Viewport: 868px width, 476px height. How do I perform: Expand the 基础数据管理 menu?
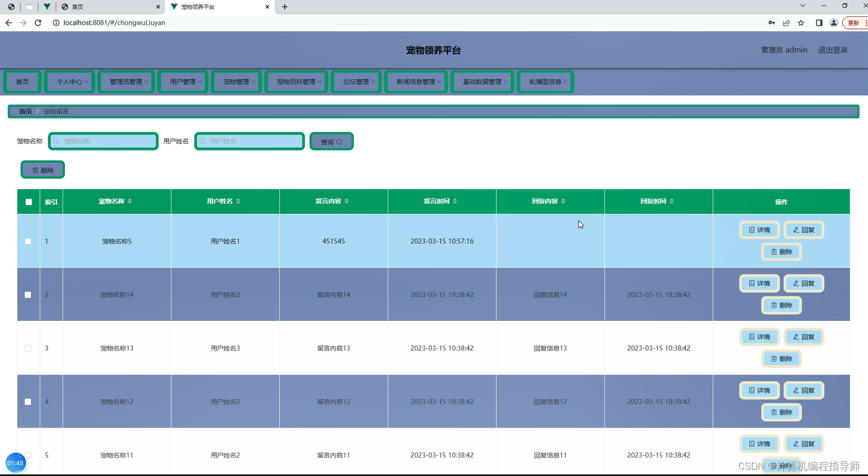tap(483, 82)
